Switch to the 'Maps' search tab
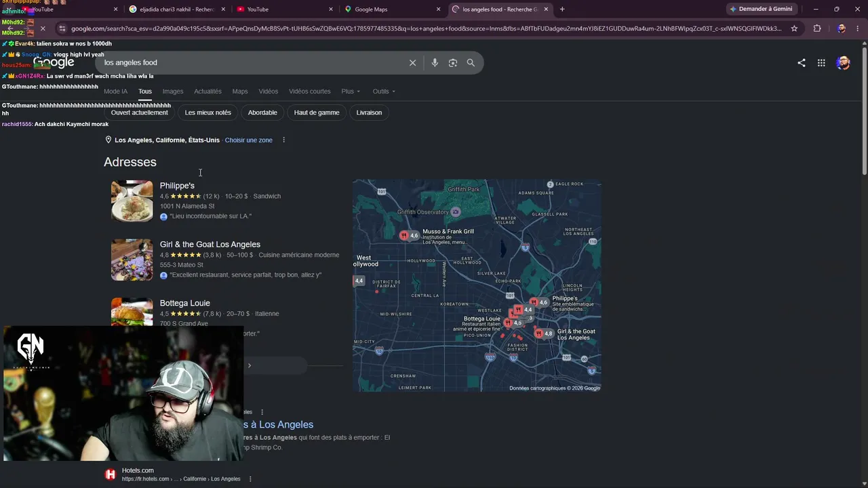868x488 pixels. click(240, 91)
